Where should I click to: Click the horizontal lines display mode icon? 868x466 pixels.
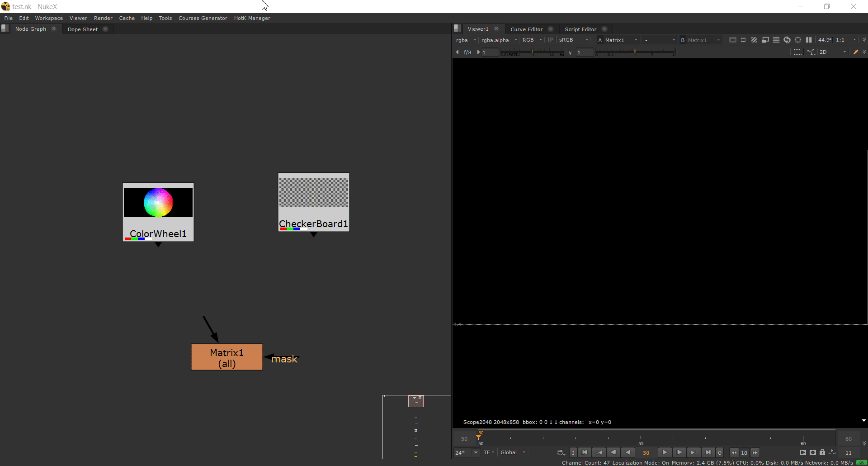[x=776, y=40]
